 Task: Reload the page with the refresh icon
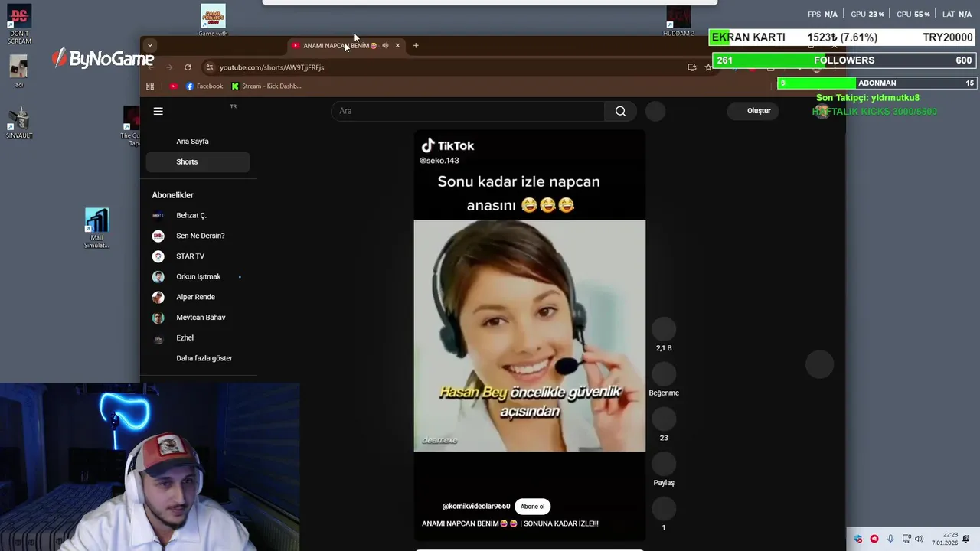click(188, 67)
